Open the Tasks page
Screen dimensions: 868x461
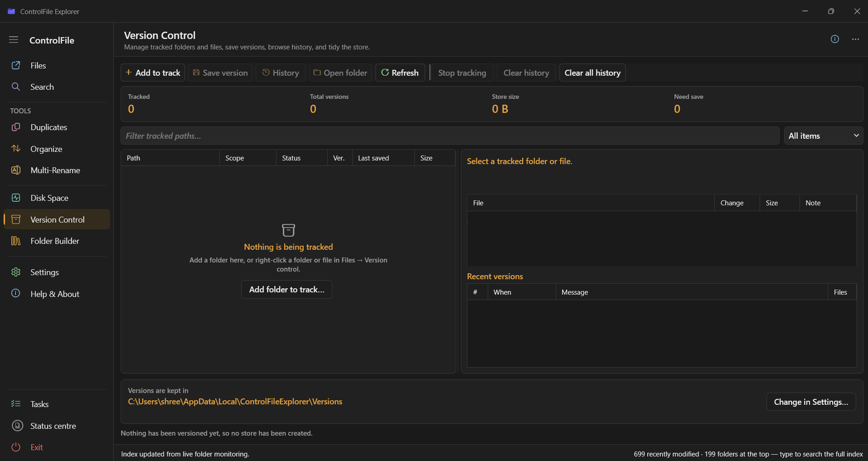(57, 404)
